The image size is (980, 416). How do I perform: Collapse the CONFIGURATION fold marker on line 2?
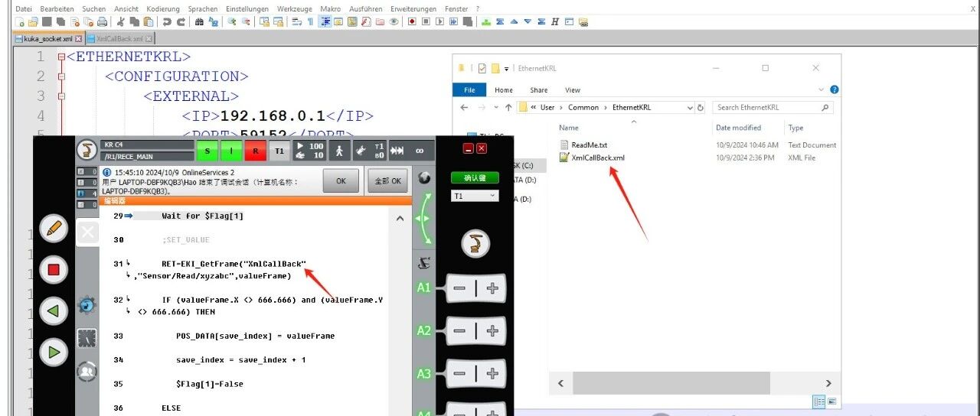61,76
